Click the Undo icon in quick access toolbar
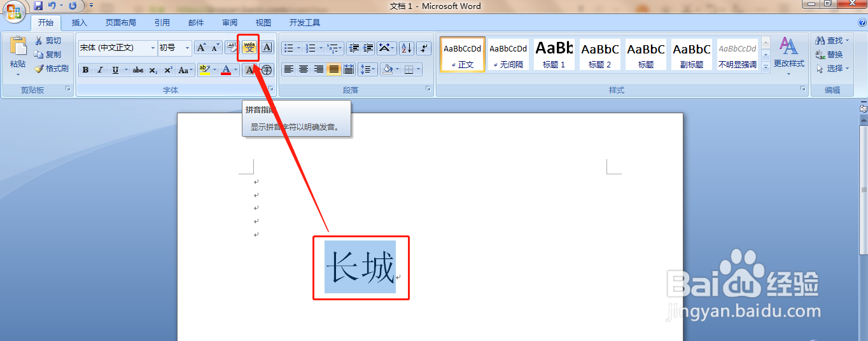The width and height of the screenshot is (868, 341). 52,6
